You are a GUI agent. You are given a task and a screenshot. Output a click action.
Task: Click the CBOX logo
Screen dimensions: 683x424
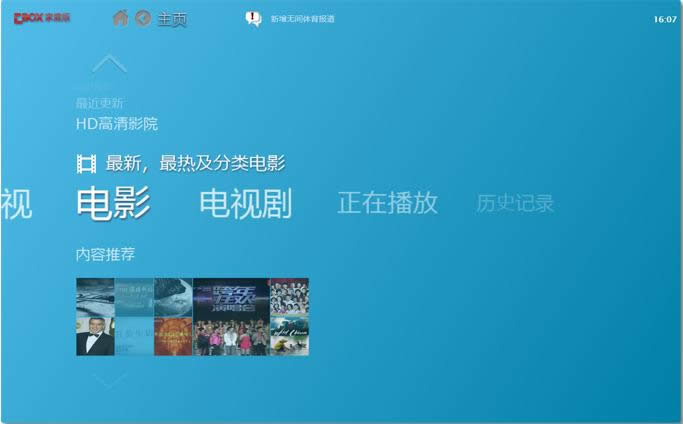coord(42,18)
